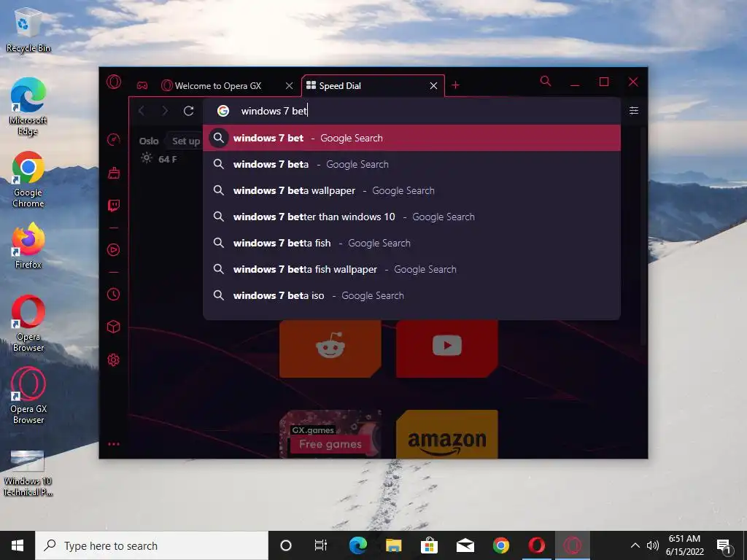Close the Speed Dial tab

click(433, 86)
